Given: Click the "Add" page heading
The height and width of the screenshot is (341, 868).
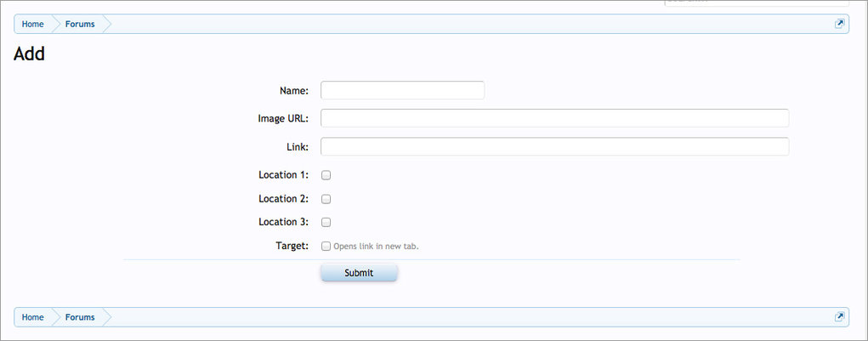Looking at the screenshot, I should (x=29, y=54).
